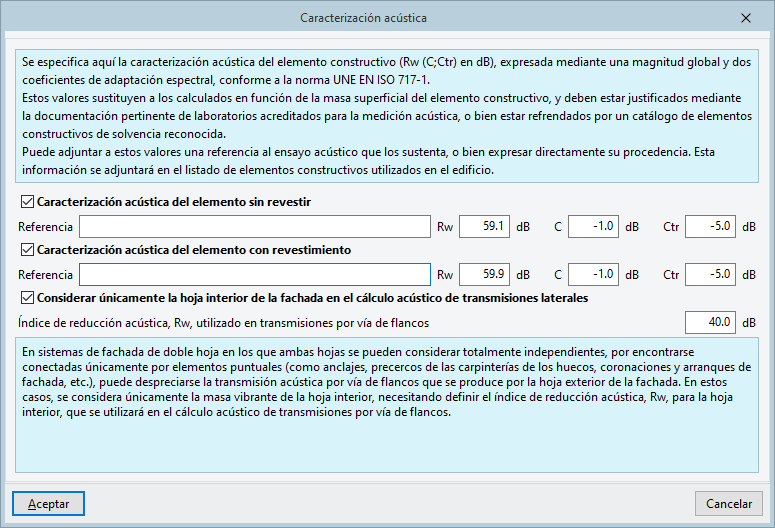Disable 'Considerar únicamente la hoja interior' checkbox
Screen dimensions: 775x528
point(27,298)
